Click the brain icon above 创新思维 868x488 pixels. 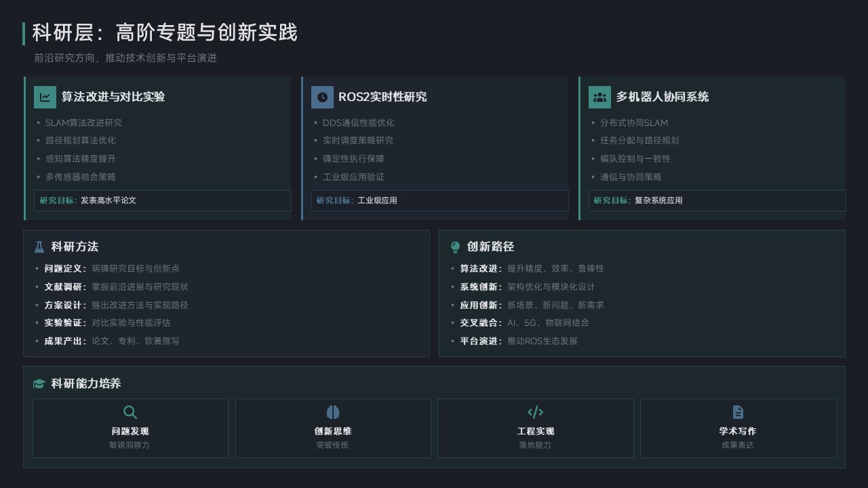click(333, 412)
